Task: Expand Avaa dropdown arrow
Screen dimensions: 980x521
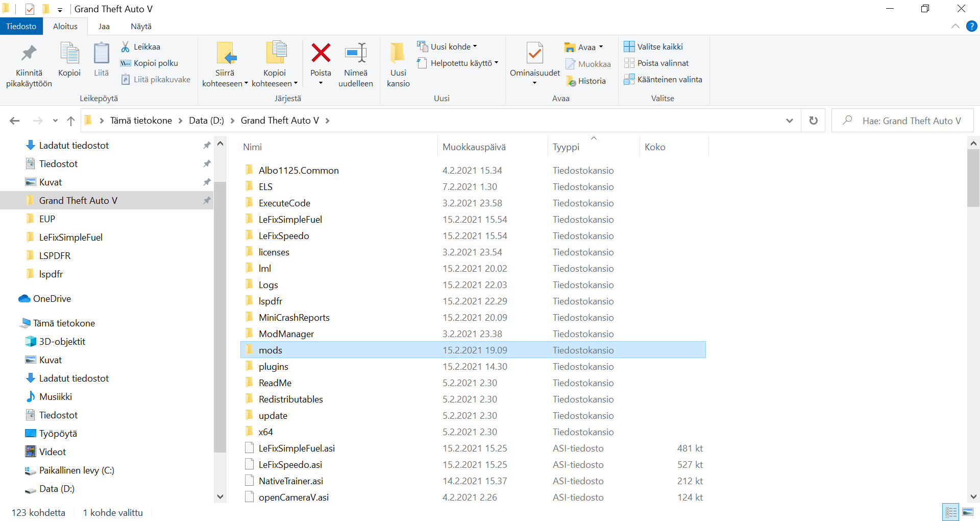Action: coord(601,47)
